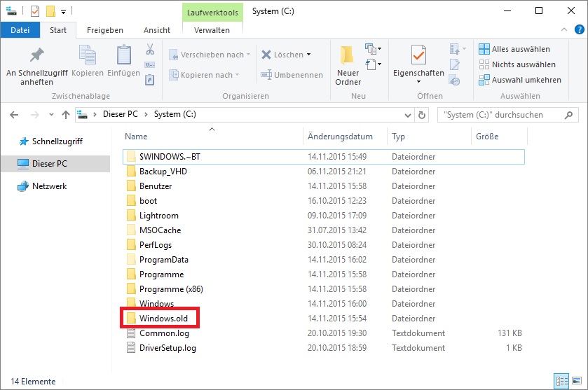Switch to the Freigeben tab
The height and width of the screenshot is (390, 588).
105,30
